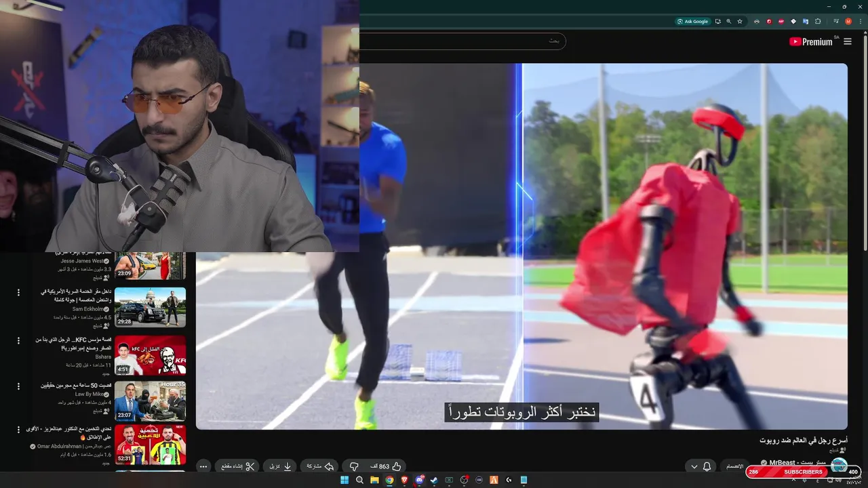Open File Explorer from the taskbar
The height and width of the screenshot is (488, 868).
[x=374, y=480]
